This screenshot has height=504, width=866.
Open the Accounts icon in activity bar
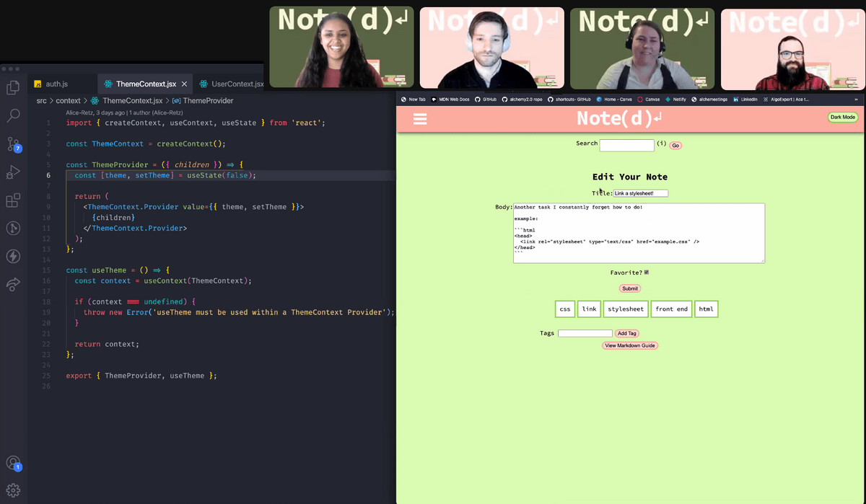(13, 463)
